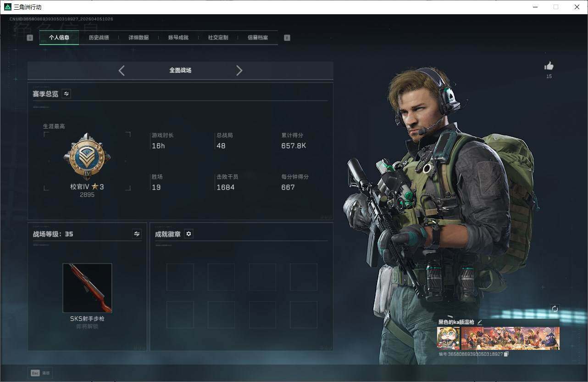The width and height of the screenshot is (588, 382).
Task: Click the 全面战场 mode title
Action: tap(180, 70)
